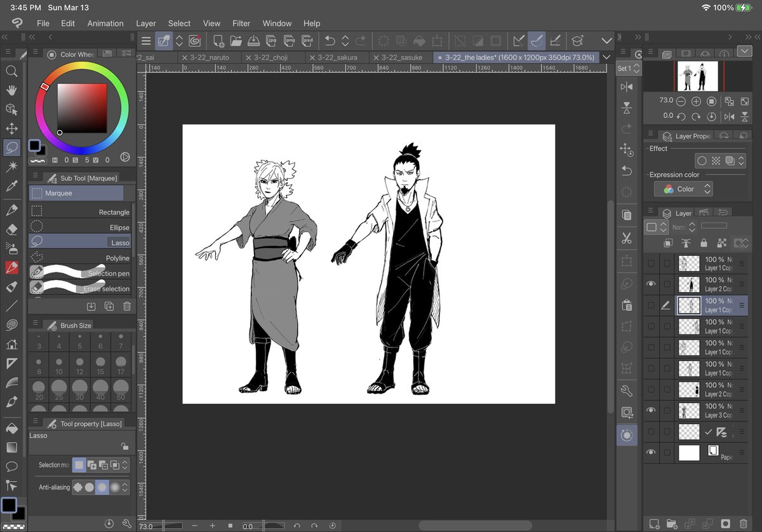Click the Navigator canvas thumbnail
The image size is (762, 532).
click(x=697, y=76)
